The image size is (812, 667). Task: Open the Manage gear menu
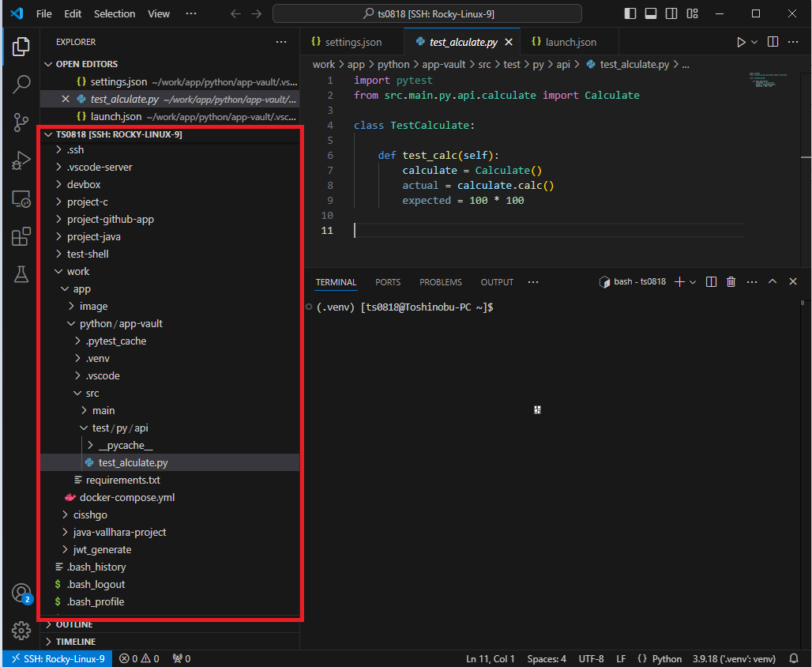pos(21,631)
